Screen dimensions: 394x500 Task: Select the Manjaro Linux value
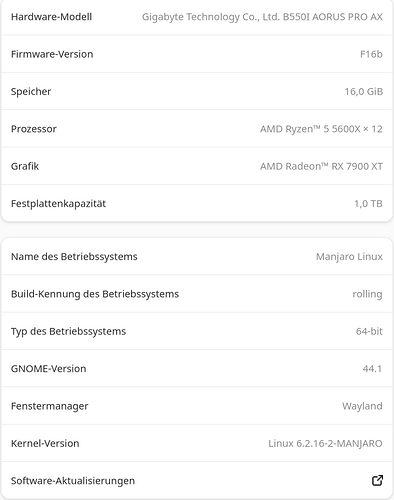349,257
